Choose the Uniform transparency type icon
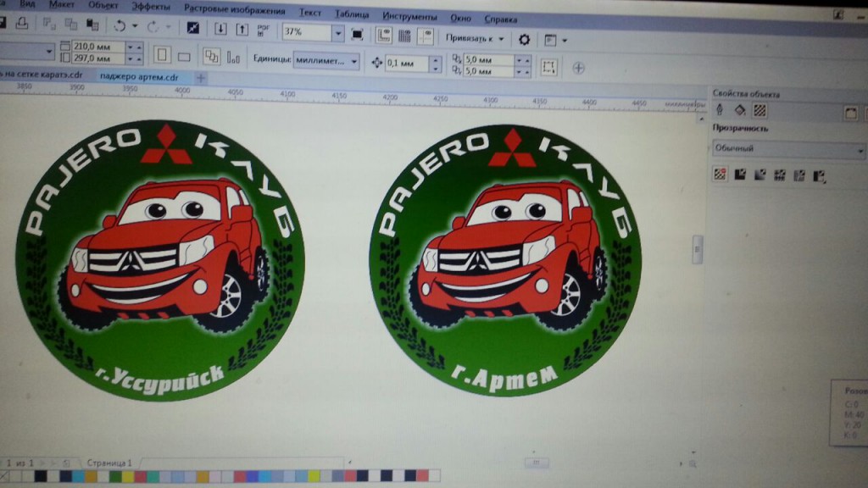The height and width of the screenshot is (488, 868). [x=739, y=175]
